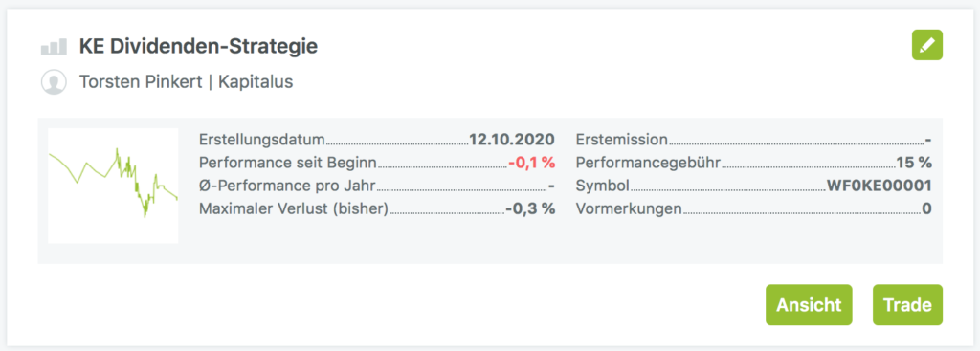The height and width of the screenshot is (351, 980).
Task: Click the Erstellungsdatum value 12.10.2020
Action: tap(512, 140)
